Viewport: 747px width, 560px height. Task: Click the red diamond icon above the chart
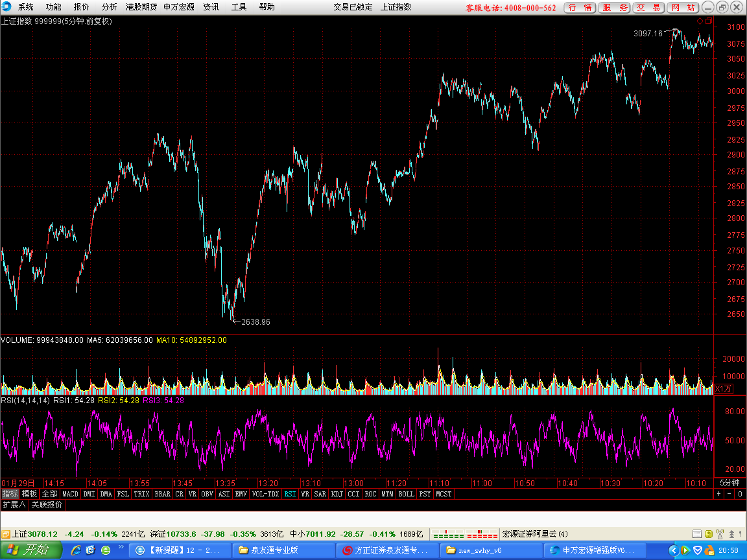[x=700, y=21]
